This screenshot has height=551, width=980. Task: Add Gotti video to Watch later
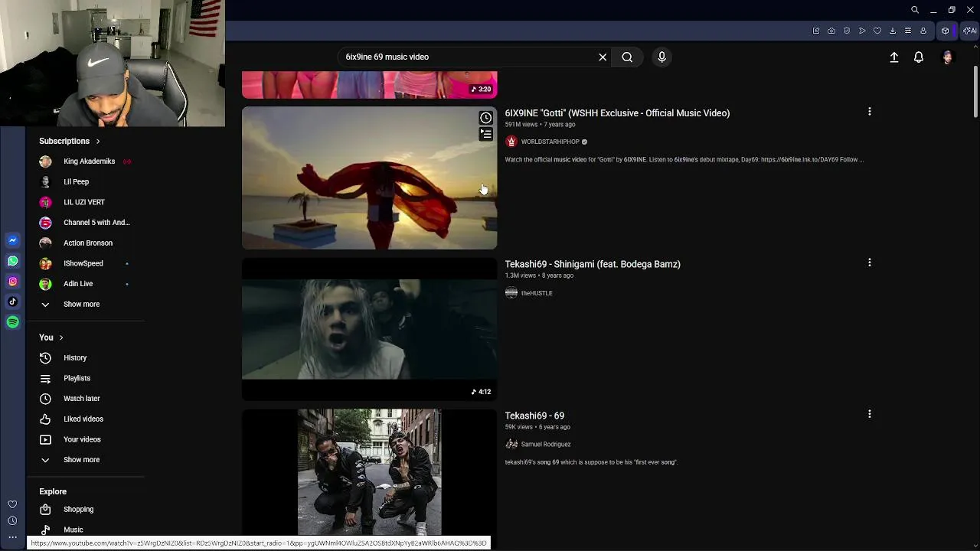pos(485,118)
